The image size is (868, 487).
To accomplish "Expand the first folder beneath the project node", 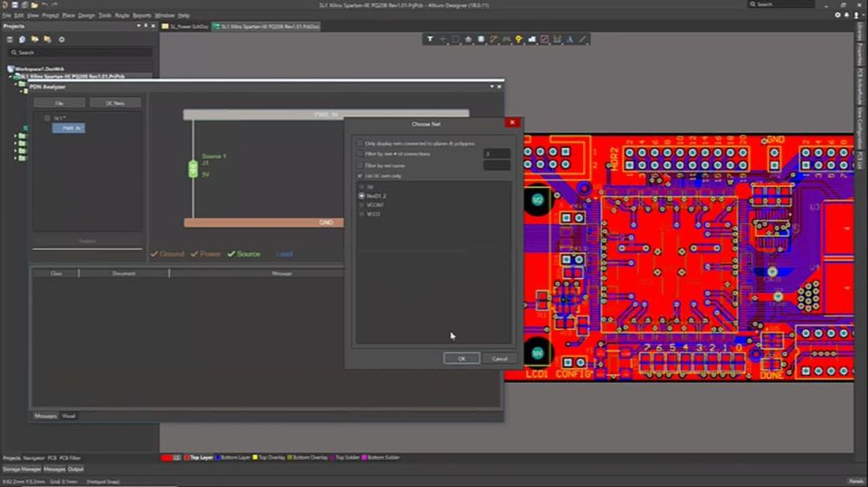I will pos(16,84).
